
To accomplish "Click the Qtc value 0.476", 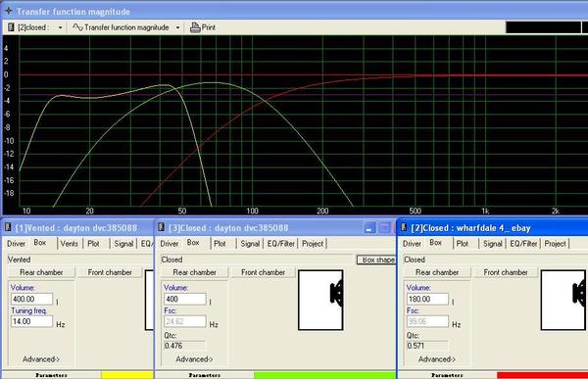I will pyautogui.click(x=185, y=346).
